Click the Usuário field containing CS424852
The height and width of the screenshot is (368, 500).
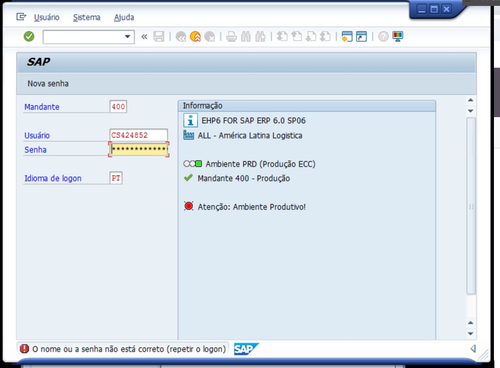(x=139, y=135)
